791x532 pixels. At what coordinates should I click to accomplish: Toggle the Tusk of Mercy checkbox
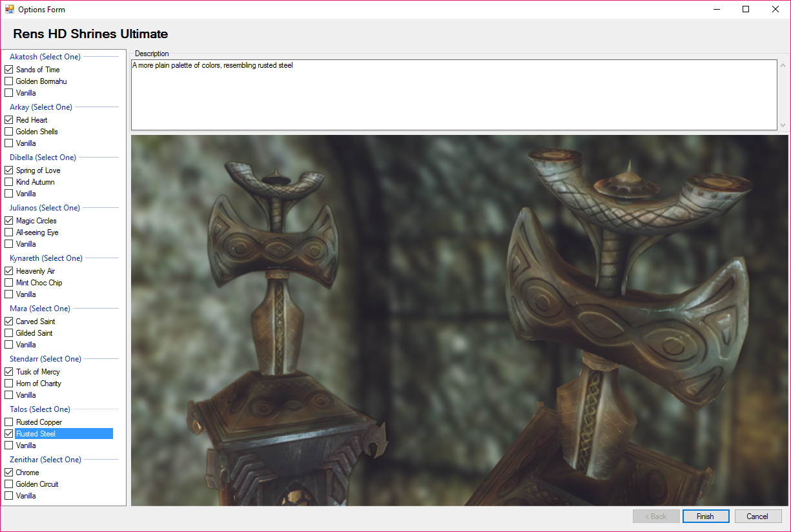coord(9,372)
